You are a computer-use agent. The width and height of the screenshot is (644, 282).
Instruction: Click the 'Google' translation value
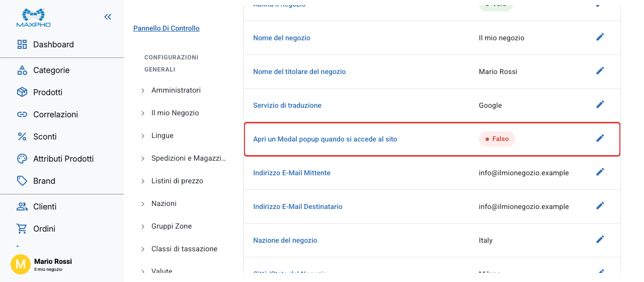coord(491,105)
